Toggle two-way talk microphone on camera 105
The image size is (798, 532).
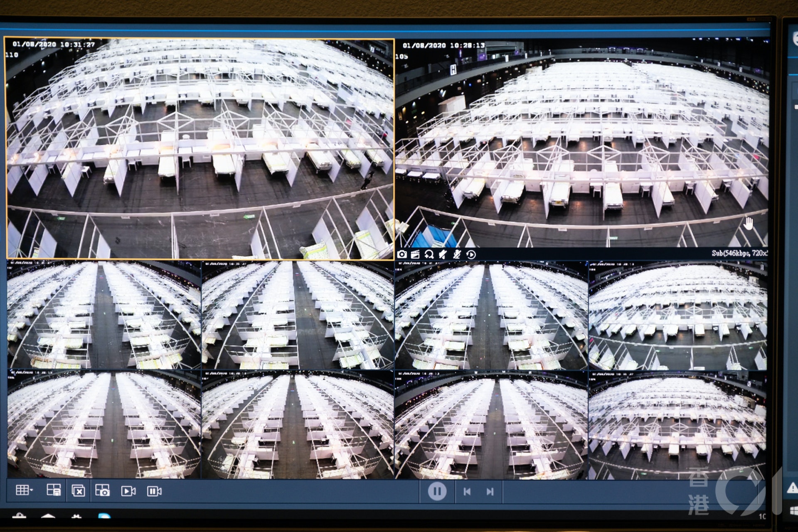tap(457, 254)
